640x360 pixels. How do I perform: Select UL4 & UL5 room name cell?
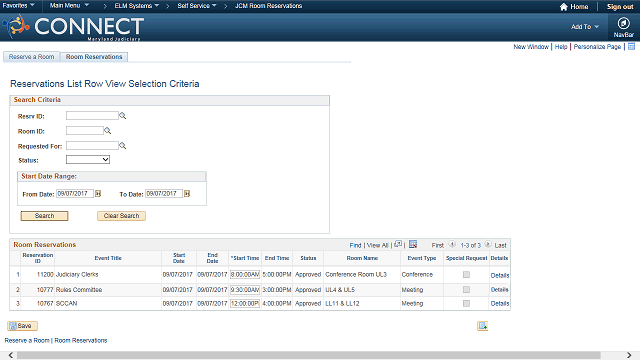pos(340,289)
